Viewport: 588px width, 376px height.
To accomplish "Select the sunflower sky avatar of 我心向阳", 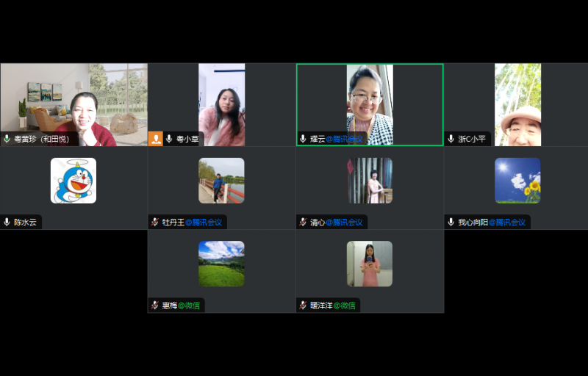I will pyautogui.click(x=517, y=181).
